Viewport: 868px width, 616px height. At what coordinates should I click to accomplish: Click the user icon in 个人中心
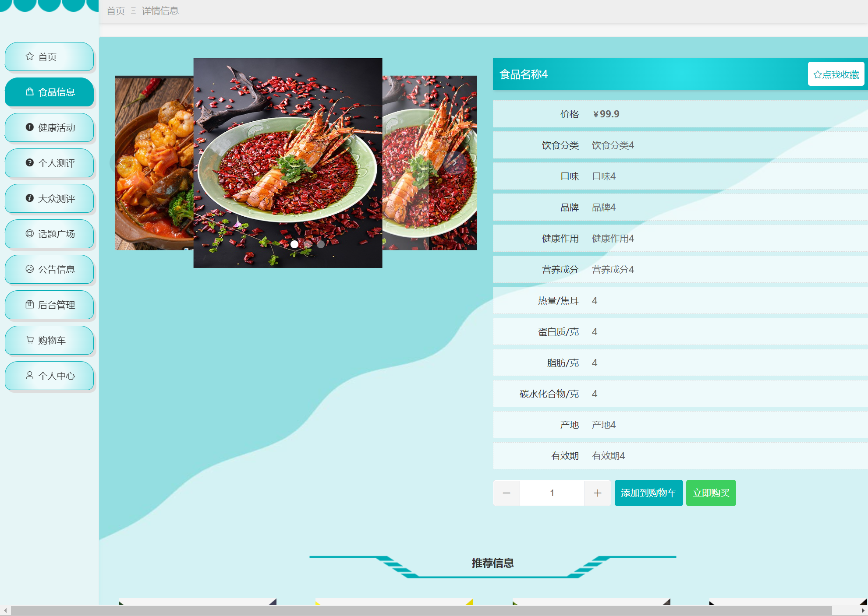(x=29, y=376)
